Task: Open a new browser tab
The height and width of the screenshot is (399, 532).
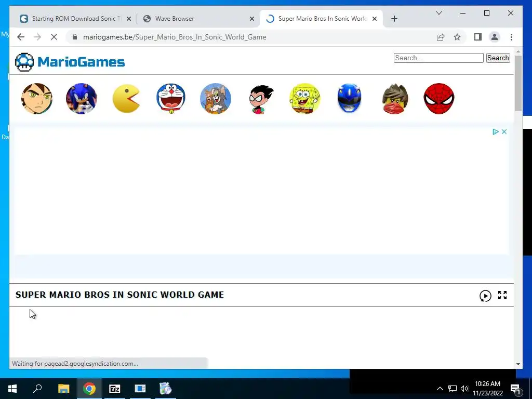Action: (394, 19)
